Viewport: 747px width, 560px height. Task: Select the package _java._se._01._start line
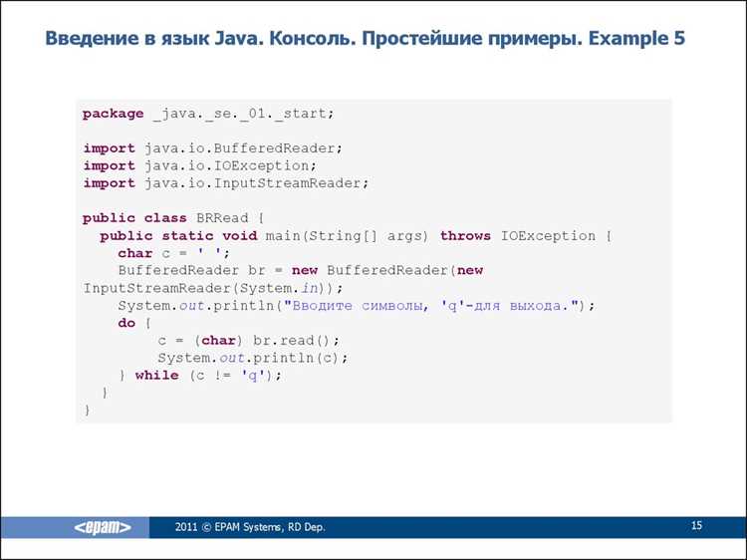(x=209, y=114)
